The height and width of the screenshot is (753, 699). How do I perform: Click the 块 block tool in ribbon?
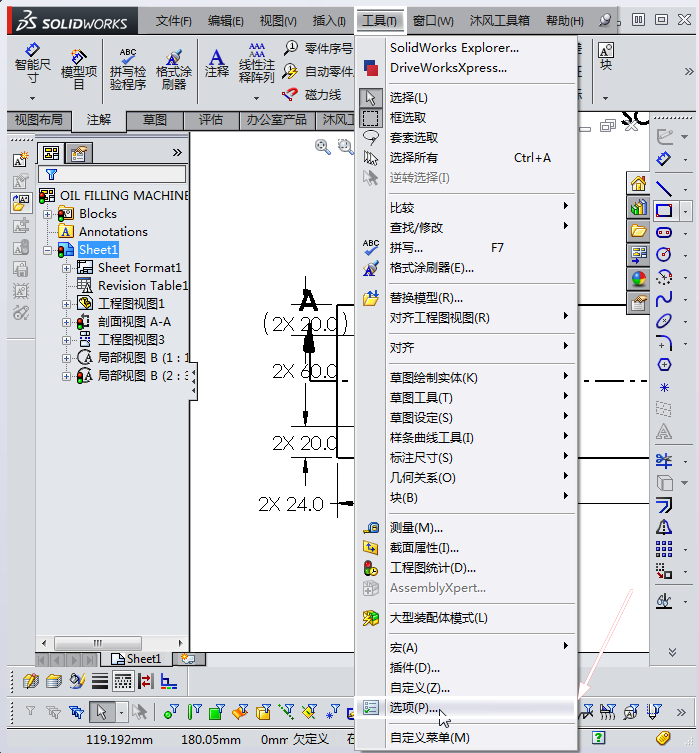click(606, 57)
